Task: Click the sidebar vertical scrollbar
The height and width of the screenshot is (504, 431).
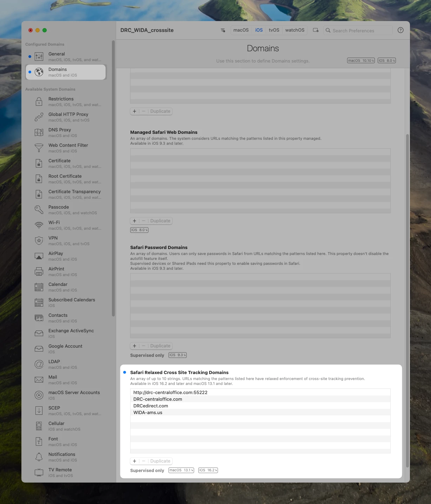Action: 113,178
